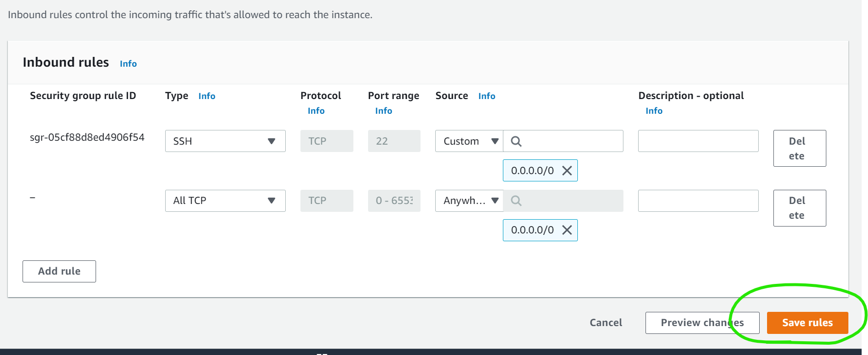Screen dimensions: 868x355
Task: Open Info link under Description column
Action: [x=654, y=111]
